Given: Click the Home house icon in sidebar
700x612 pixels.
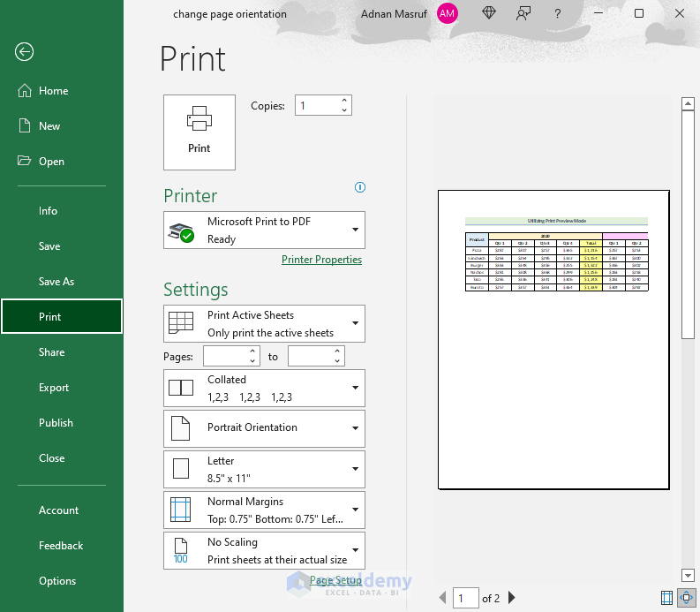Looking at the screenshot, I should pos(25,91).
